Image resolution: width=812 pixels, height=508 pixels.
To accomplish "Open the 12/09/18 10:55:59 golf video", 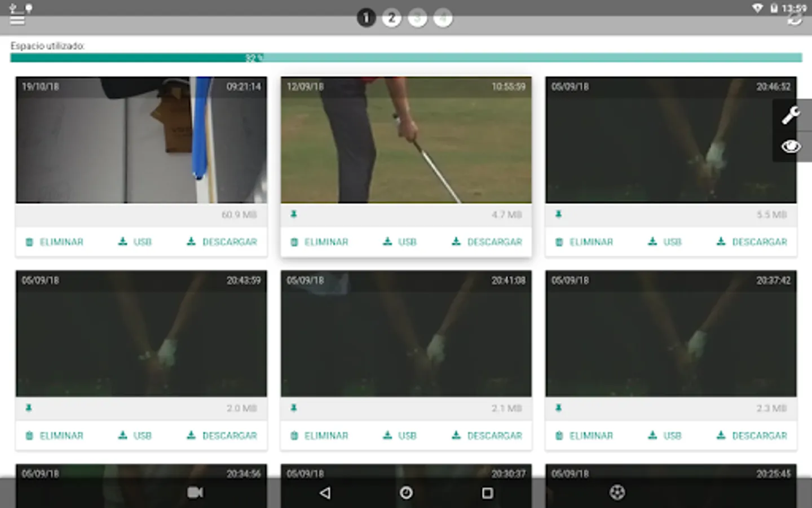I will (x=406, y=140).
